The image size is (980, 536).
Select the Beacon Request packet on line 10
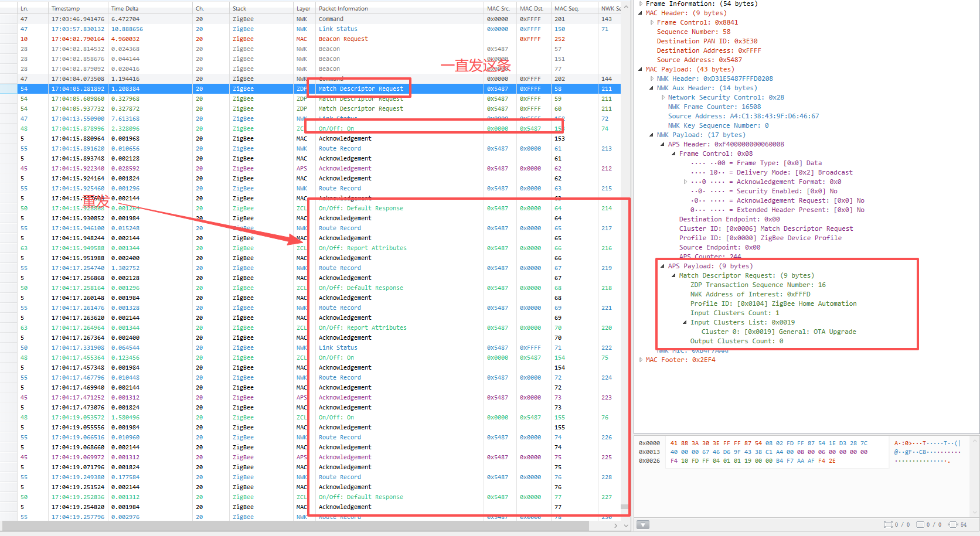pos(343,39)
